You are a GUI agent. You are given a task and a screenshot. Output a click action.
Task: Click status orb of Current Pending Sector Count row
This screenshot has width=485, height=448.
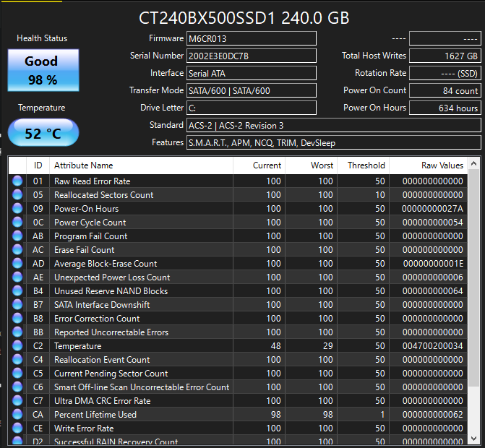pos(17,373)
